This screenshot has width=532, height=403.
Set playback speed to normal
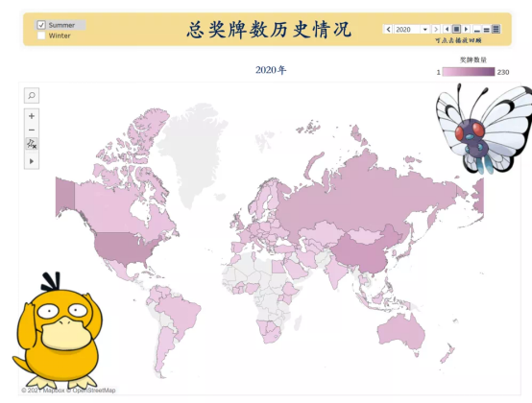pyautogui.click(x=487, y=30)
